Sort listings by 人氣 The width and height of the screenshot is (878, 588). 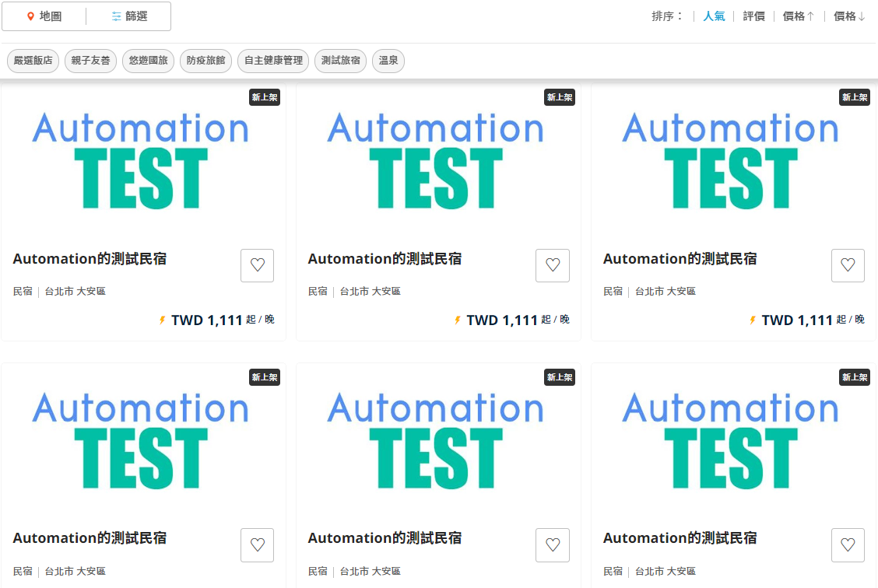[714, 16]
